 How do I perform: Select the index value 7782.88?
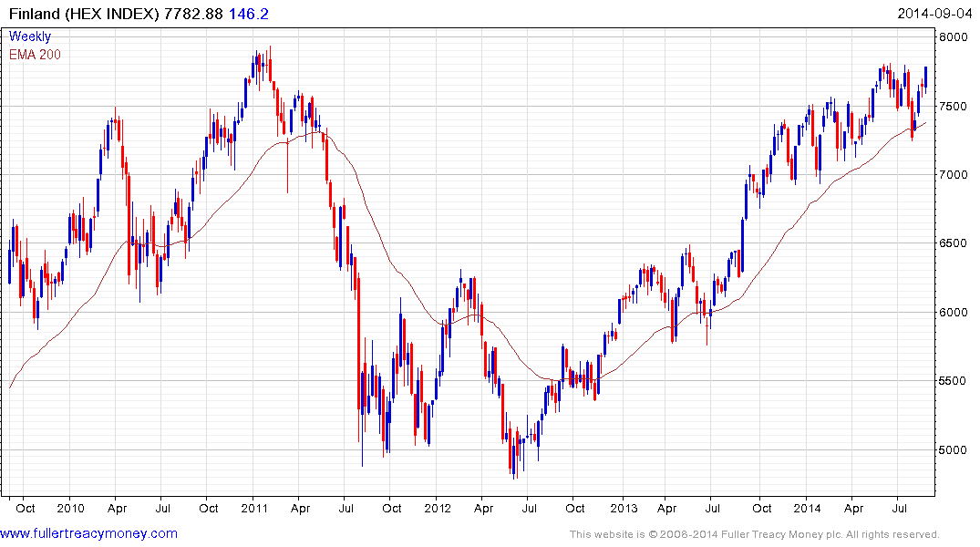(x=193, y=14)
